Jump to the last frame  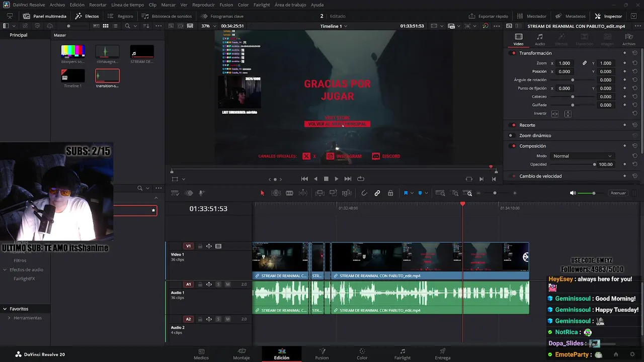pos(348,179)
